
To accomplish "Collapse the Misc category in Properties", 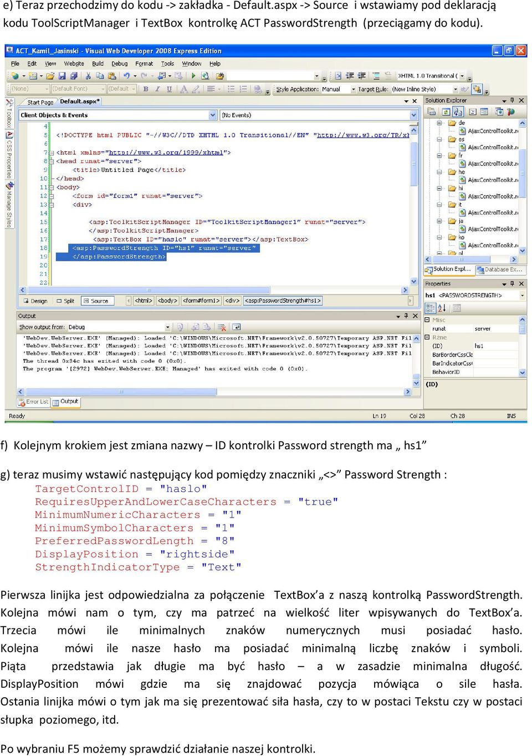I will point(427,320).
